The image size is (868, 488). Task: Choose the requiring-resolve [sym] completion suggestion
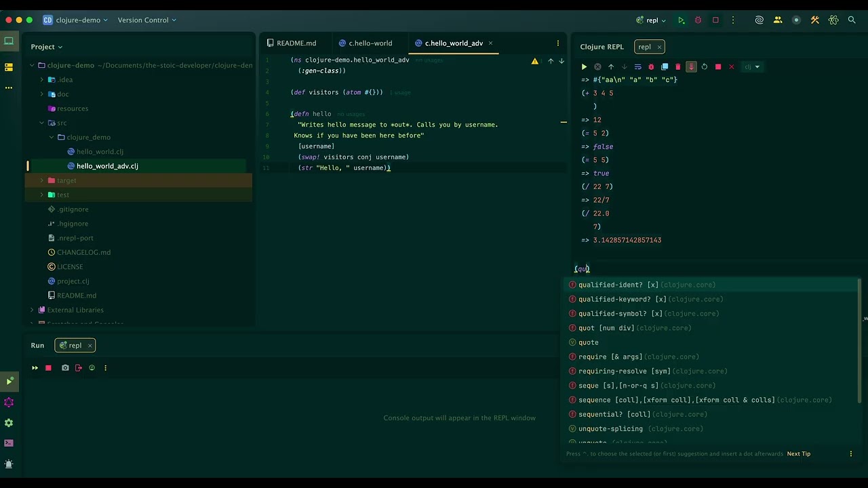(x=710, y=371)
